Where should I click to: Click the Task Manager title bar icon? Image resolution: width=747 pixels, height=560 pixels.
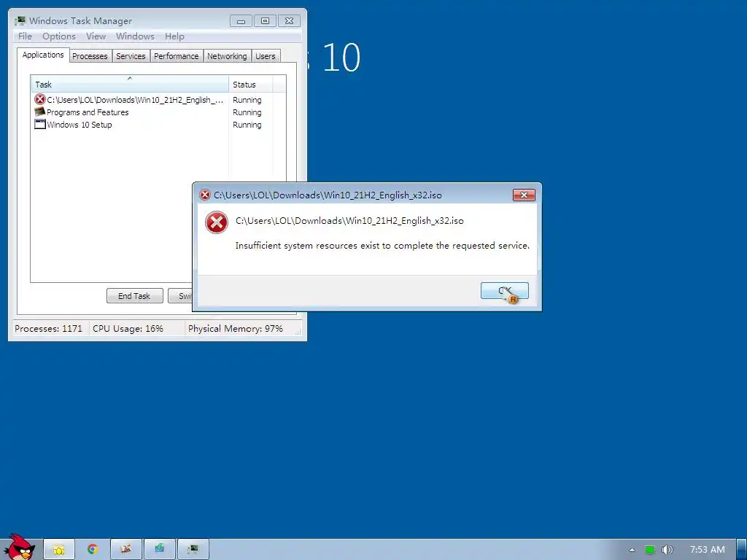[x=20, y=21]
